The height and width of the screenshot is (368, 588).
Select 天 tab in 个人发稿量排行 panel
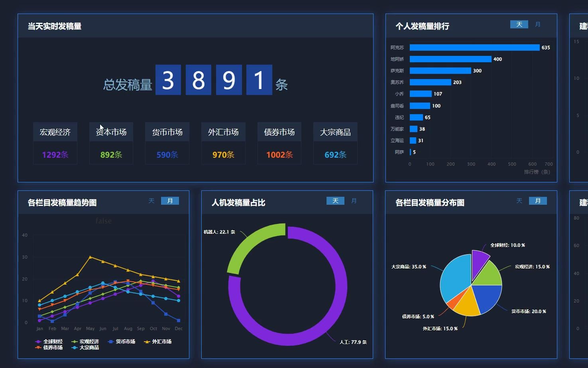click(x=519, y=24)
